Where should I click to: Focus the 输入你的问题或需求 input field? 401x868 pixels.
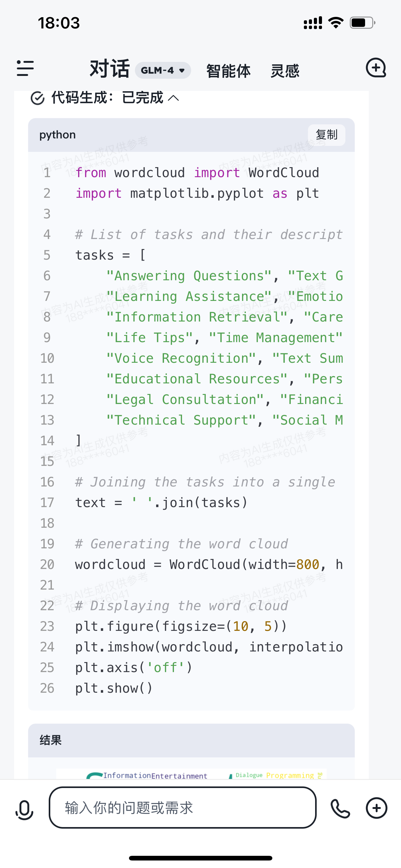[x=182, y=808]
